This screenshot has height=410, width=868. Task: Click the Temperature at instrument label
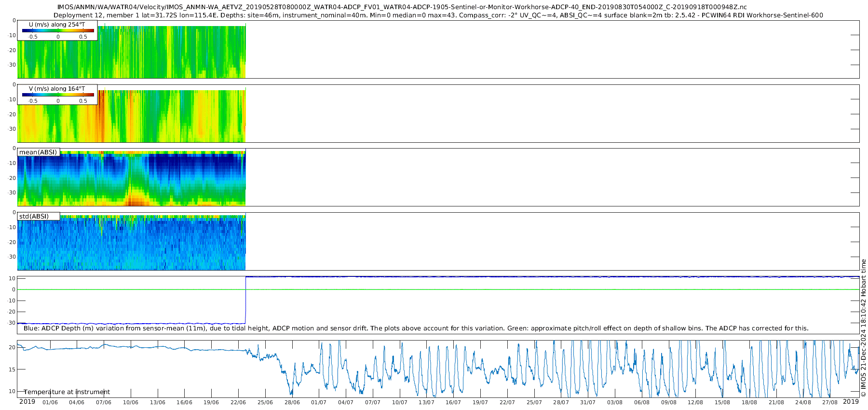pyautogui.click(x=67, y=392)
